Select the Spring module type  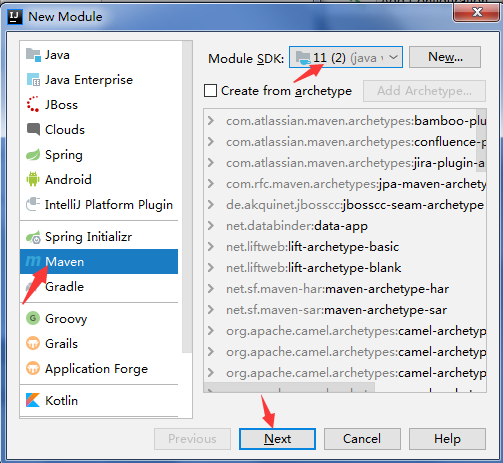(99, 154)
